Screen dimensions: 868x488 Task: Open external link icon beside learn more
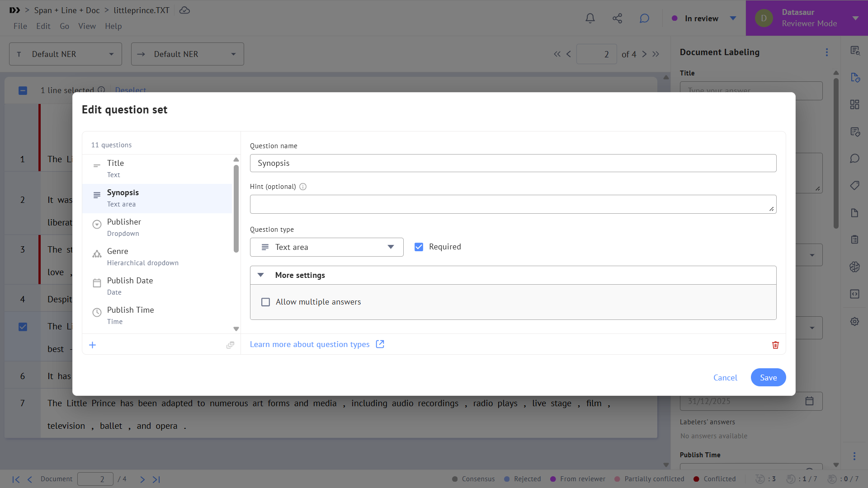(x=380, y=344)
